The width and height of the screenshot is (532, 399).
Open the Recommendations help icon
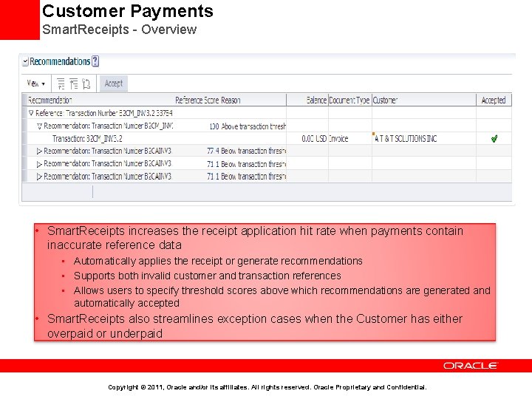(x=95, y=61)
